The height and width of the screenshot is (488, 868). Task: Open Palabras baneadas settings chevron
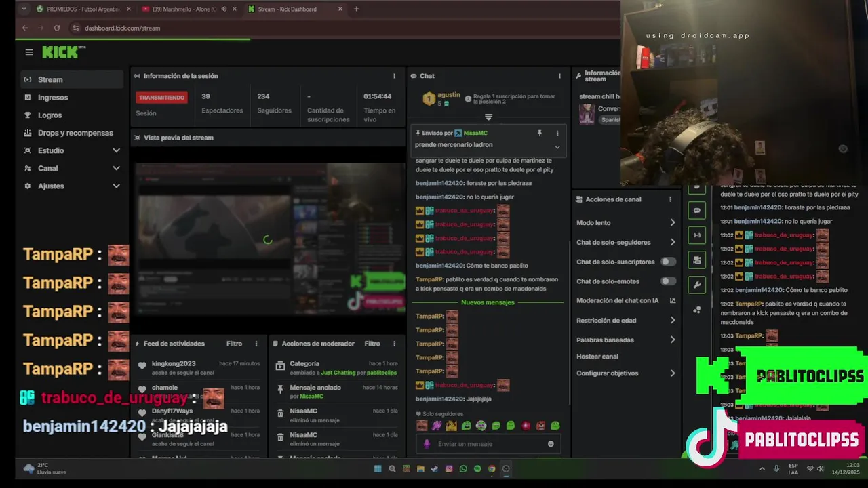coord(673,340)
